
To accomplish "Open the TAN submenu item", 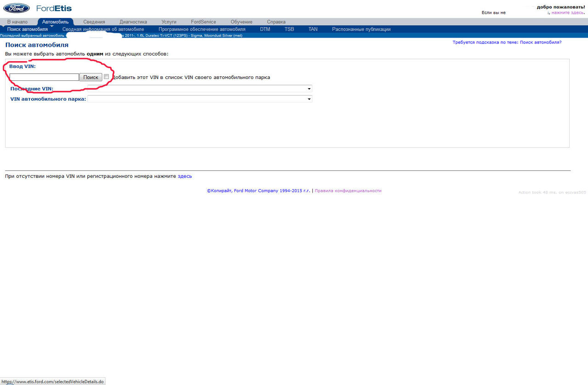I will coord(313,29).
